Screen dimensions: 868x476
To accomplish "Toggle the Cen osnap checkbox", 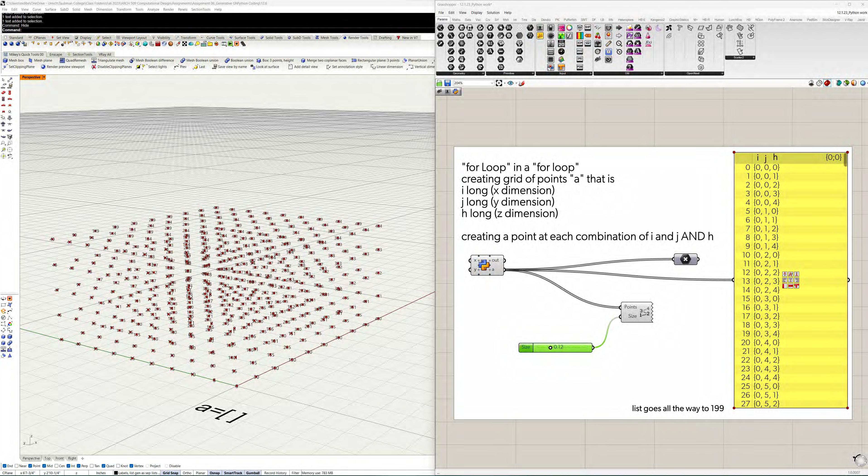I will pyautogui.click(x=56, y=466).
